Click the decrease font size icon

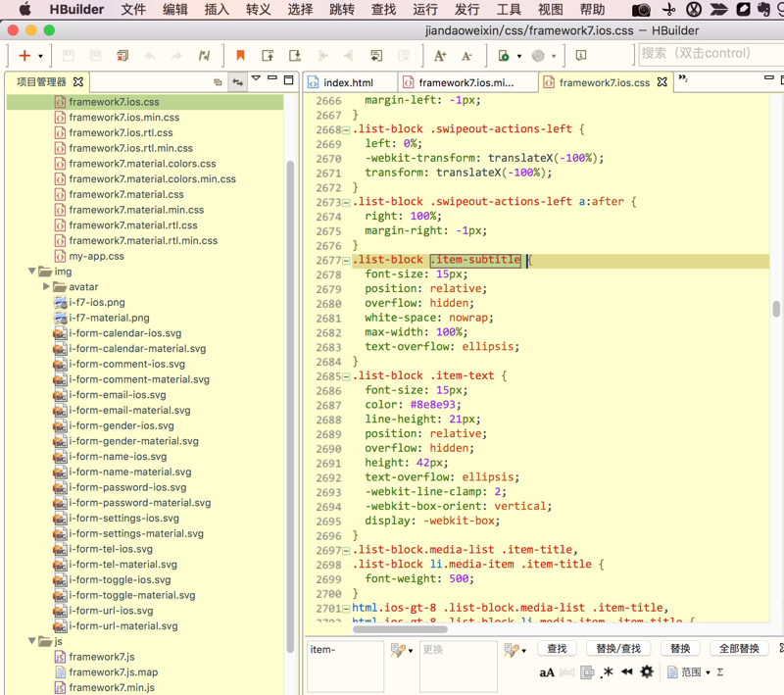466,56
